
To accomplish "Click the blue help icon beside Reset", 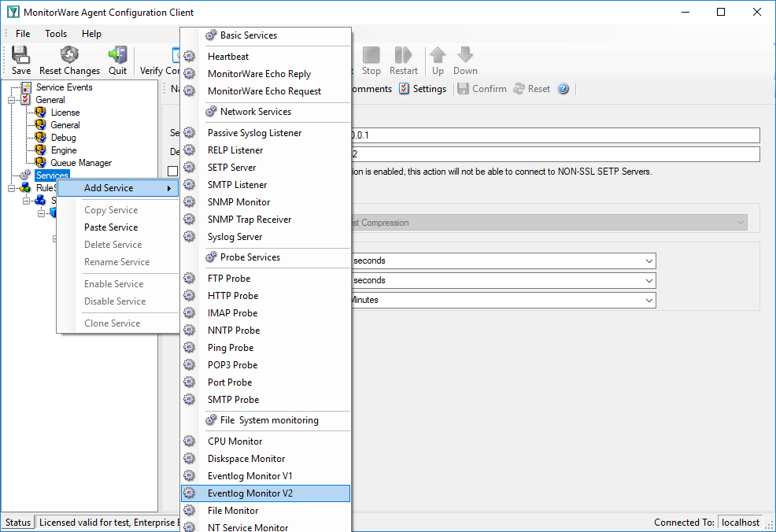I will (564, 89).
